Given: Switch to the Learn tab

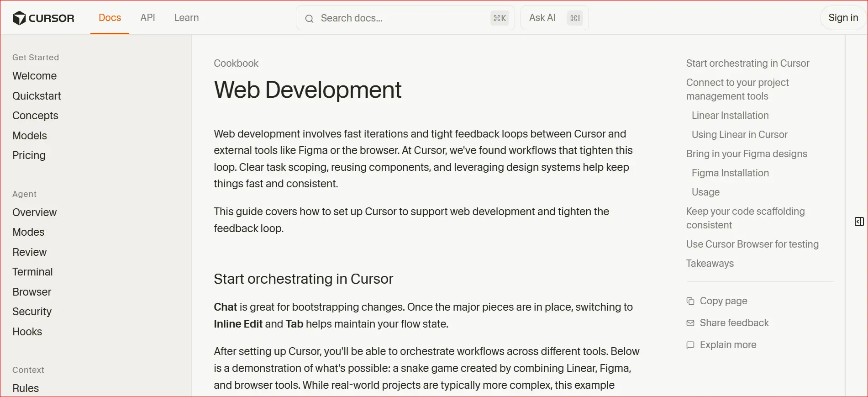Looking at the screenshot, I should 186,18.
